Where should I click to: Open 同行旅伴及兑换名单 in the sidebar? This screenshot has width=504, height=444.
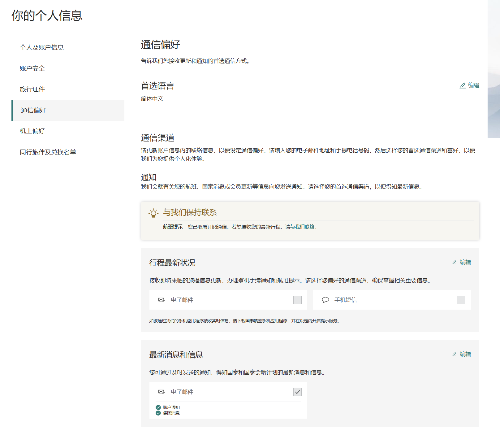click(x=48, y=152)
